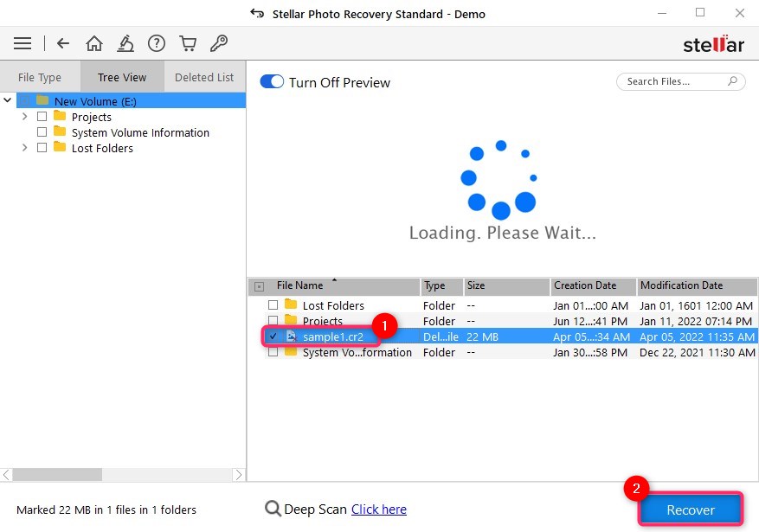The height and width of the screenshot is (532, 759).
Task: Click the Lost Folders folder icon in the tree
Action: click(x=60, y=147)
